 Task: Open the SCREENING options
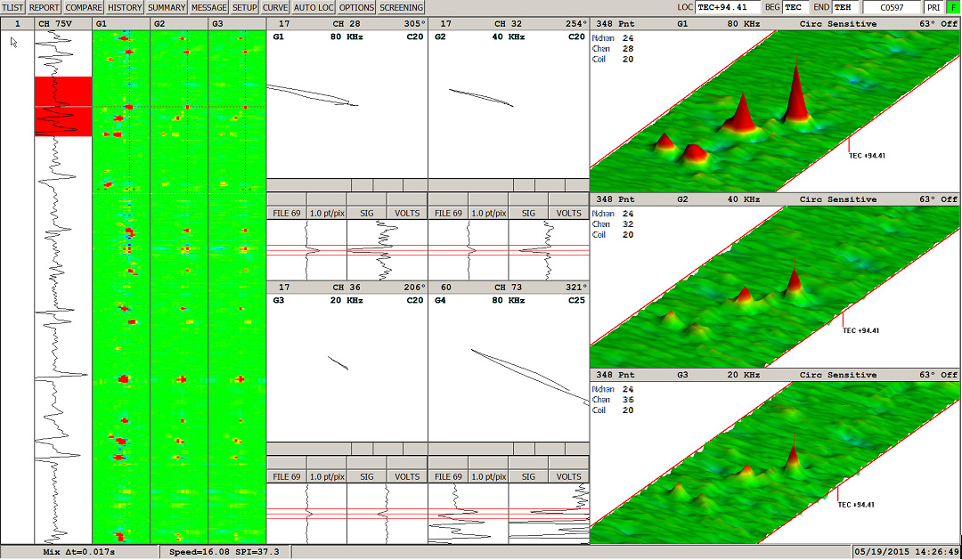(x=401, y=7)
